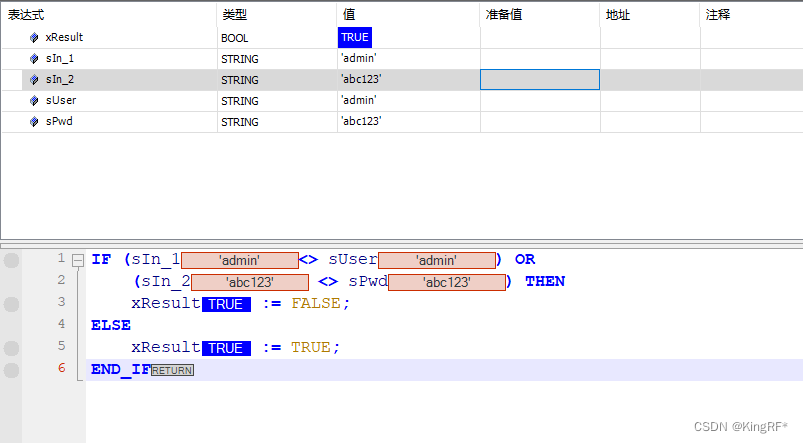The height and width of the screenshot is (443, 803).
Task: Click the ELSE keyword on line 4
Action: click(x=111, y=326)
